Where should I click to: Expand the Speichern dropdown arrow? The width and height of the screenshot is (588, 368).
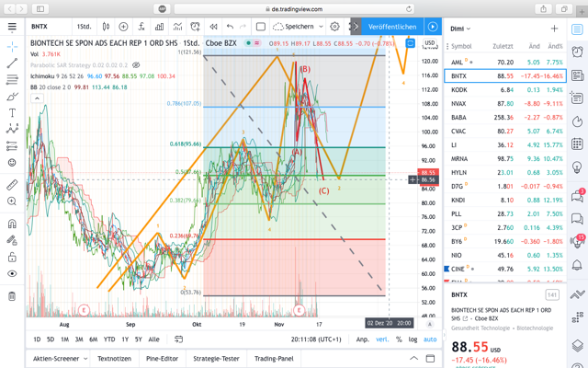pos(321,27)
